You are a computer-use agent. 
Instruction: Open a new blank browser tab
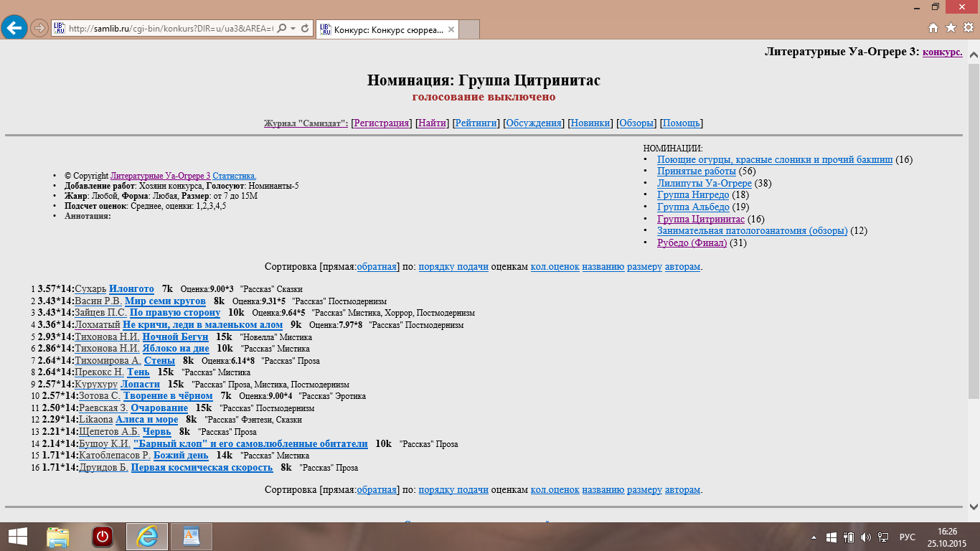point(468,29)
